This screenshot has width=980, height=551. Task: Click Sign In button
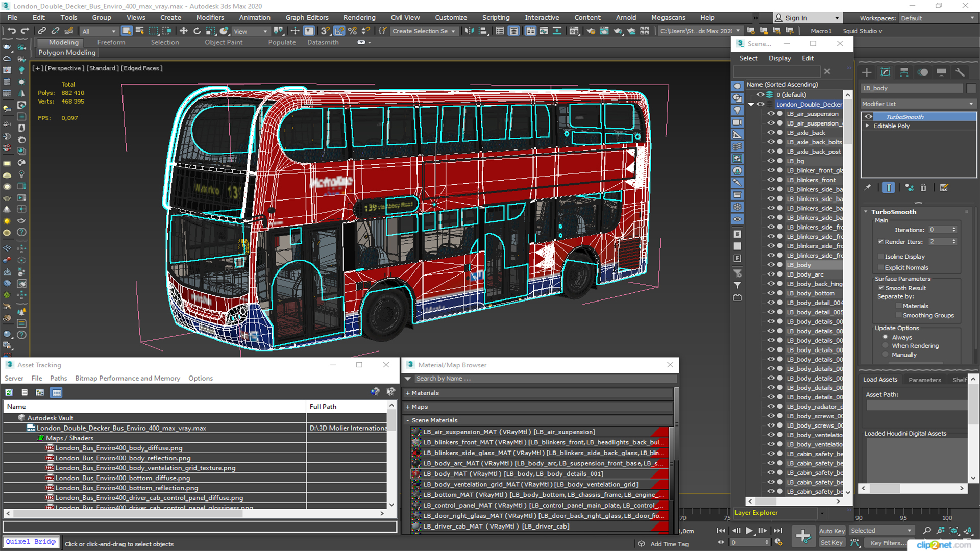pyautogui.click(x=807, y=18)
